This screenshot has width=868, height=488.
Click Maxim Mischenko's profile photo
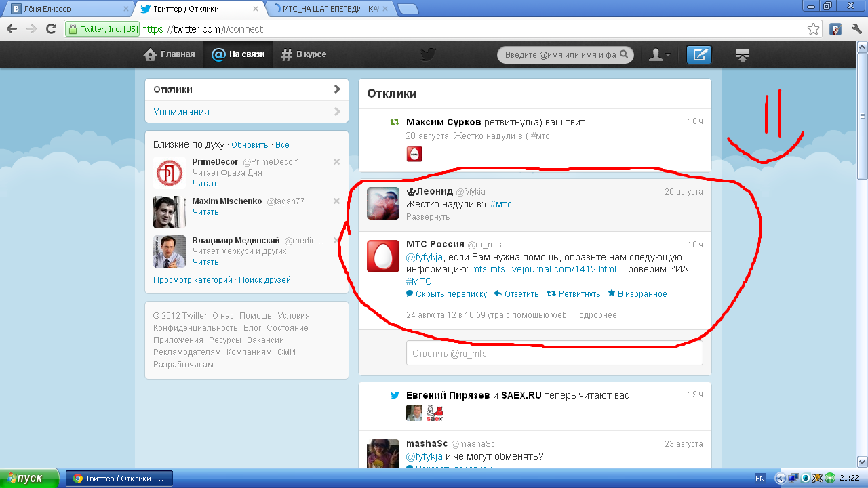pyautogui.click(x=170, y=212)
